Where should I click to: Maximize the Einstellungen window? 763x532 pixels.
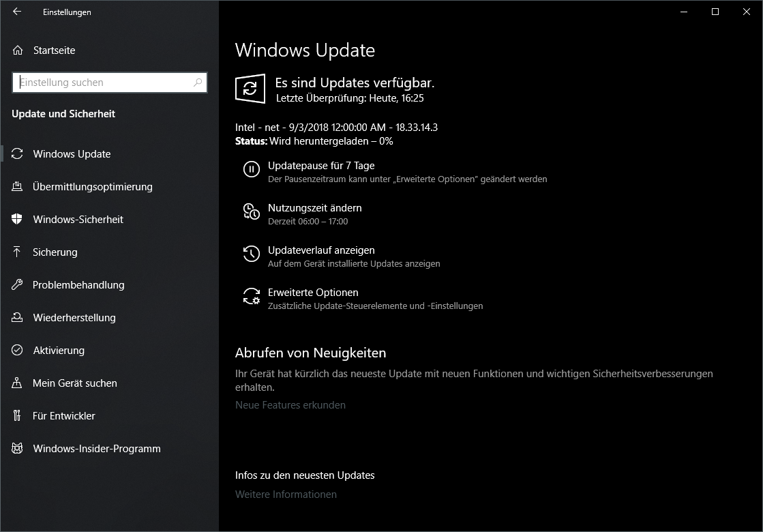[x=715, y=12]
